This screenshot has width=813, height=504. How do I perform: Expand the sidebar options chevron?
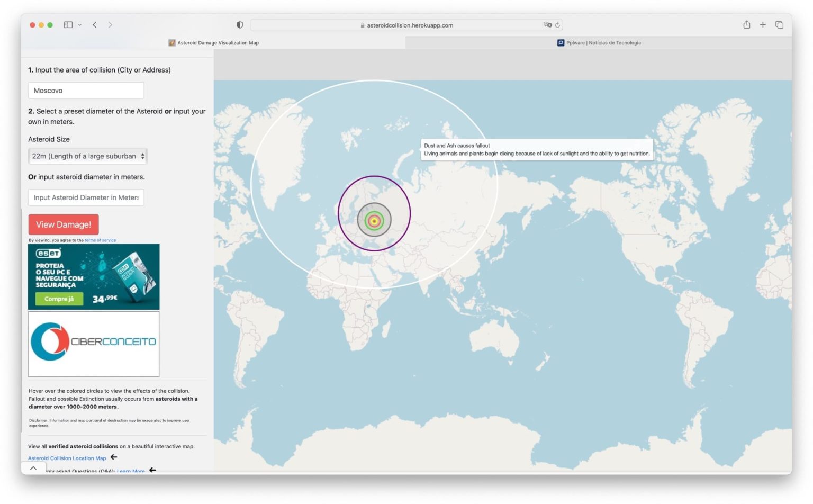coord(80,25)
